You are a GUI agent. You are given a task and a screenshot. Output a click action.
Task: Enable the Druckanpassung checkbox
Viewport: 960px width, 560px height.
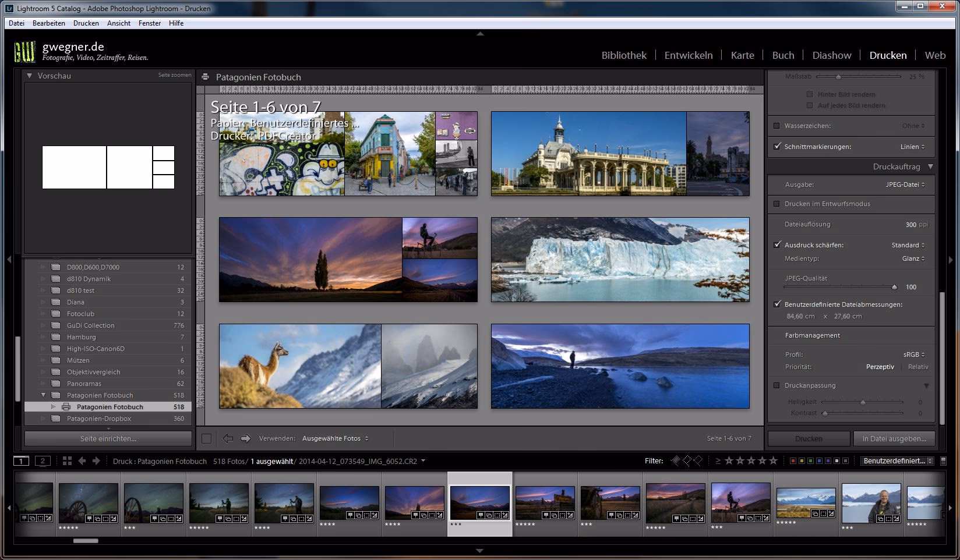777,385
